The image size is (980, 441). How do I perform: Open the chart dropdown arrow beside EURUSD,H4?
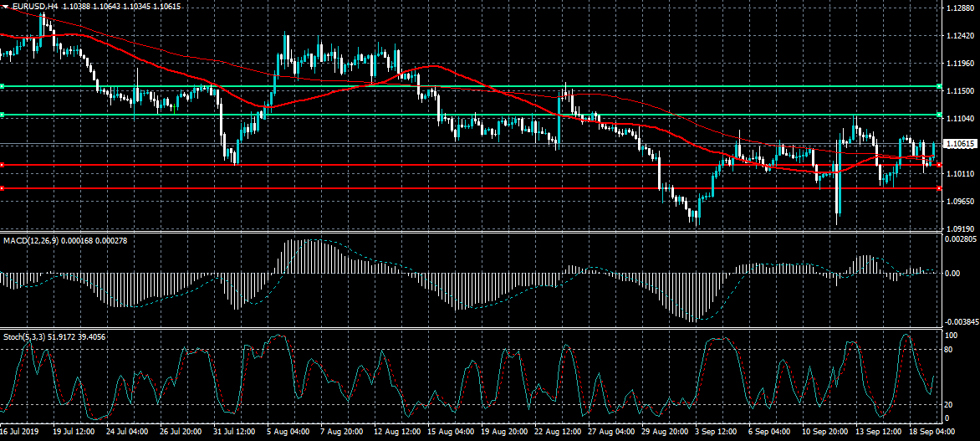click(4, 7)
